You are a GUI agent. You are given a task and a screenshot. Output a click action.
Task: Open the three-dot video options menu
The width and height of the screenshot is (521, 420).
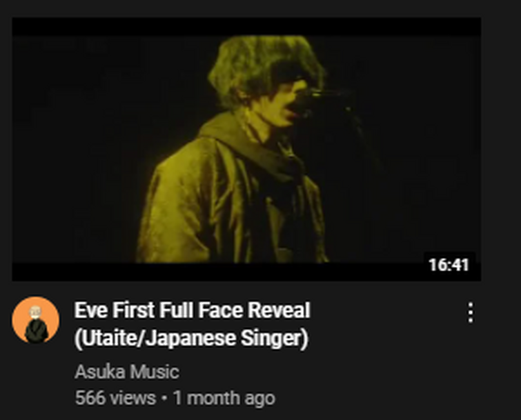click(x=471, y=312)
